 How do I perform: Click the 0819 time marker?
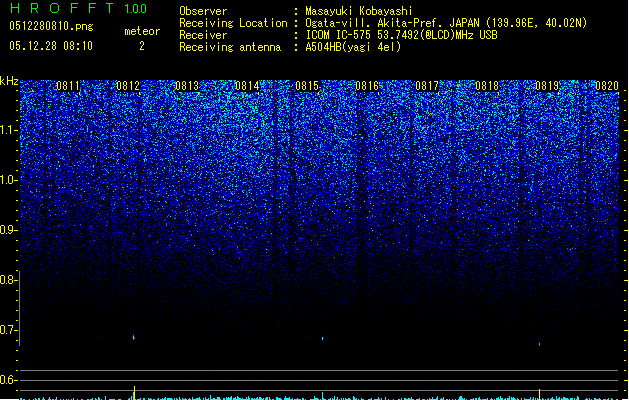tap(547, 85)
